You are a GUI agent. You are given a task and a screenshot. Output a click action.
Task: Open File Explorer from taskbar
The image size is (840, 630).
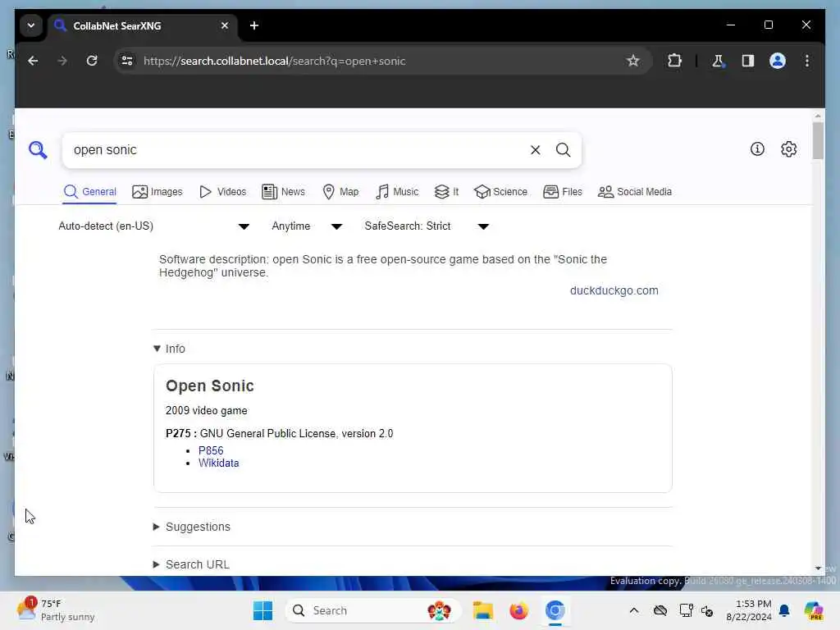coord(482,610)
